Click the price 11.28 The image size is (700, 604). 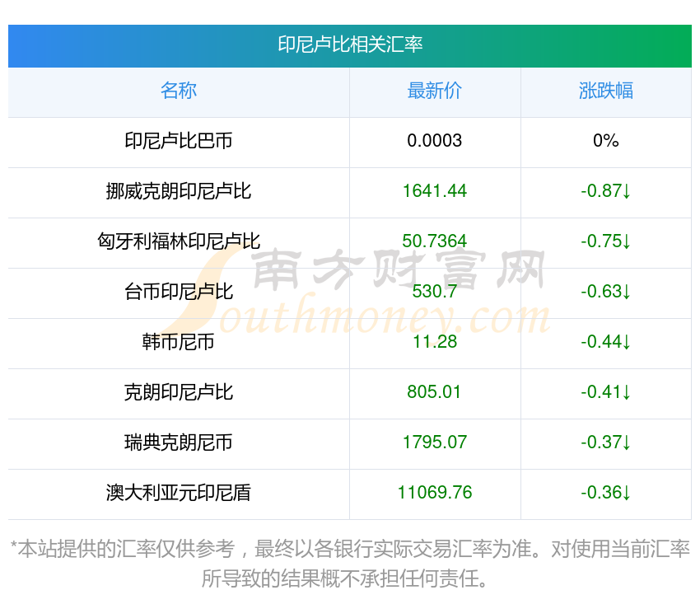coord(434,342)
